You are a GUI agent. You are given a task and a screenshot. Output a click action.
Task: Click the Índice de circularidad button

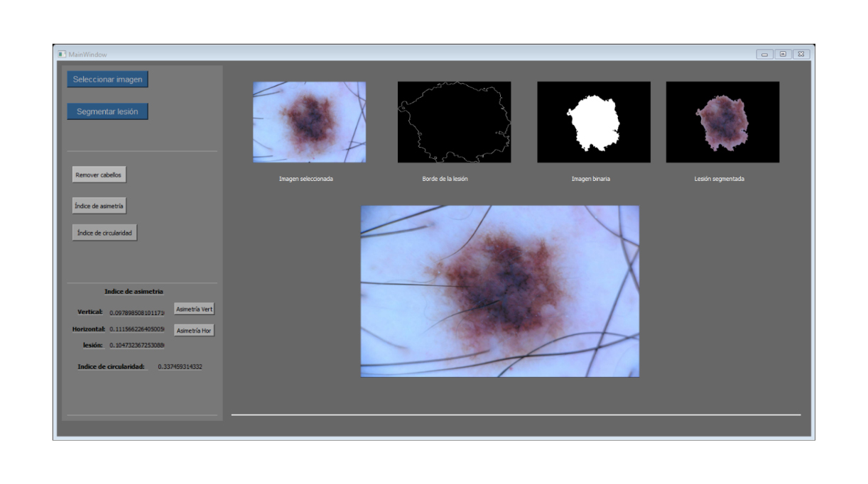click(x=104, y=233)
